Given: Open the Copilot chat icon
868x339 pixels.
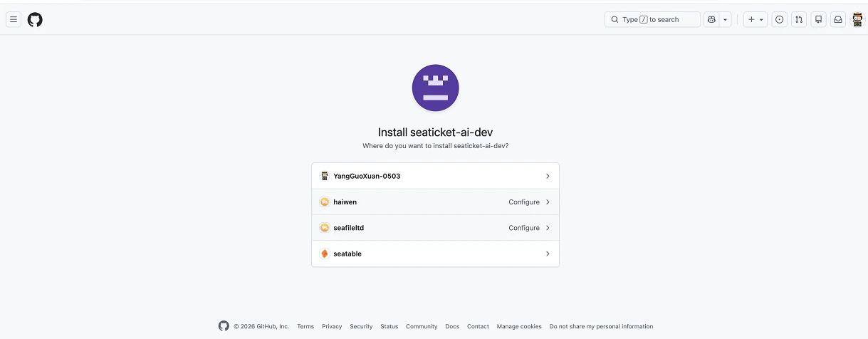Looking at the screenshot, I should coord(711,20).
